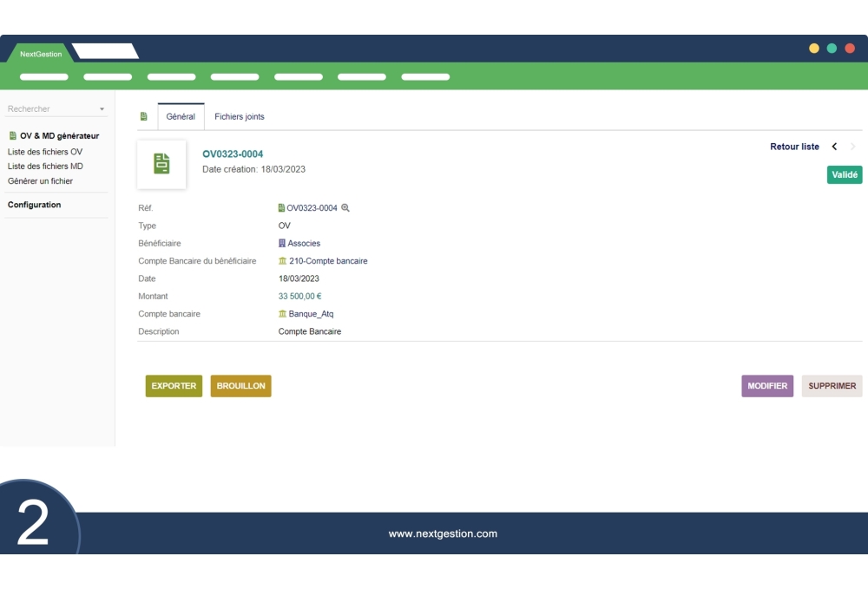This screenshot has height=589, width=868.
Task: Select the Général tab
Action: 181,115
